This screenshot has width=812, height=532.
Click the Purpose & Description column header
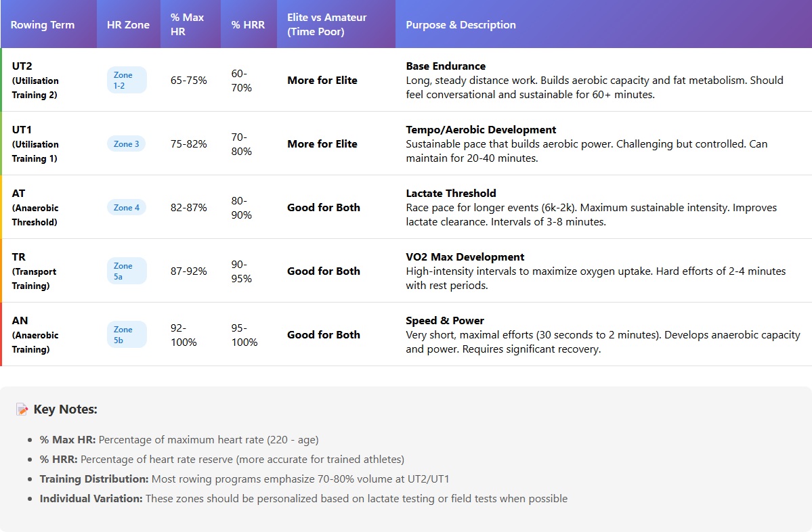[461, 25]
